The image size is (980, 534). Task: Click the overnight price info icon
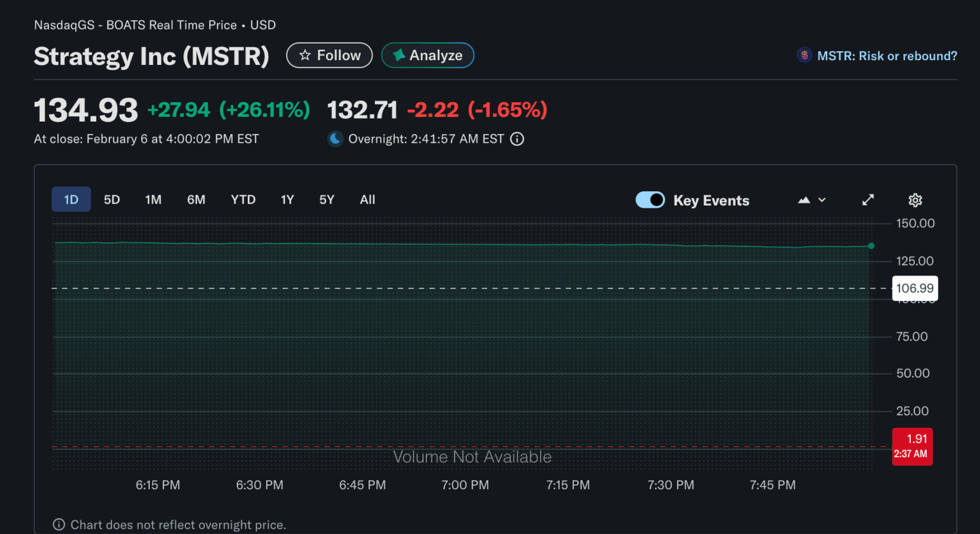[517, 139]
